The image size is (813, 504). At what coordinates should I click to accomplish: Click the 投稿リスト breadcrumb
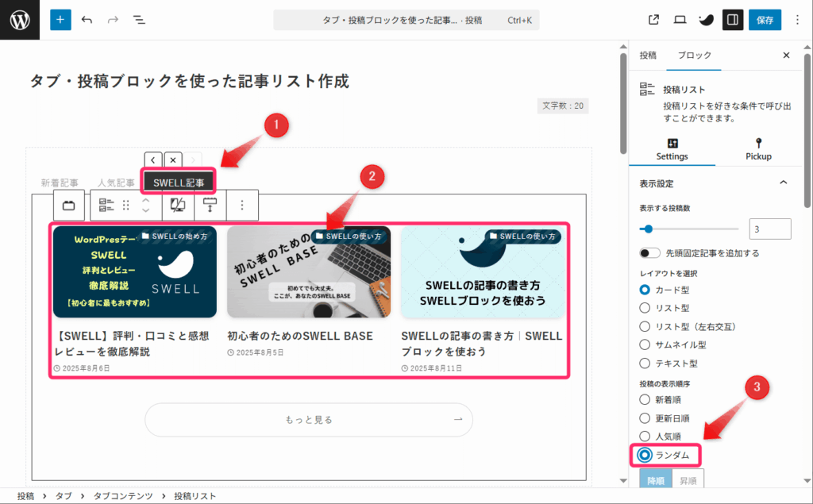(x=195, y=496)
